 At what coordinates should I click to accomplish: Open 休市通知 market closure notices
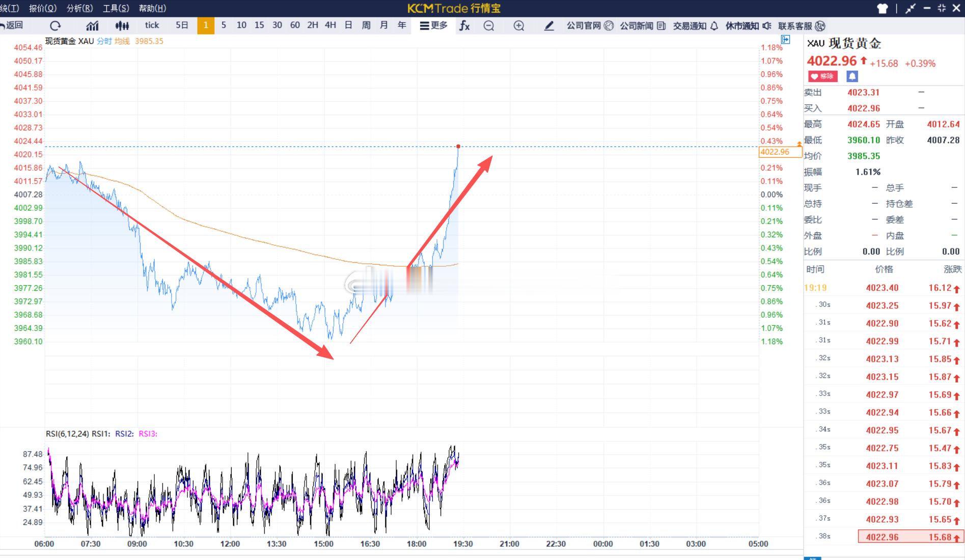[749, 26]
